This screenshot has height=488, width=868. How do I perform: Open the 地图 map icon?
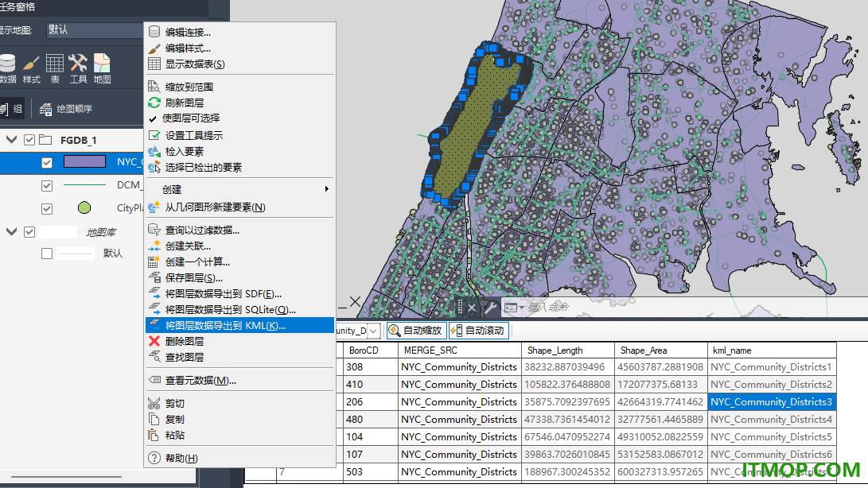(x=102, y=68)
